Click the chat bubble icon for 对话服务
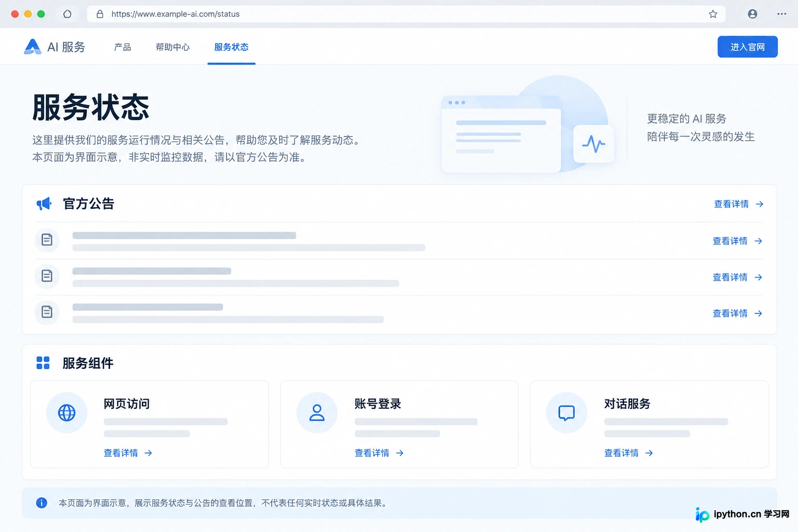The image size is (798, 532). point(566,413)
